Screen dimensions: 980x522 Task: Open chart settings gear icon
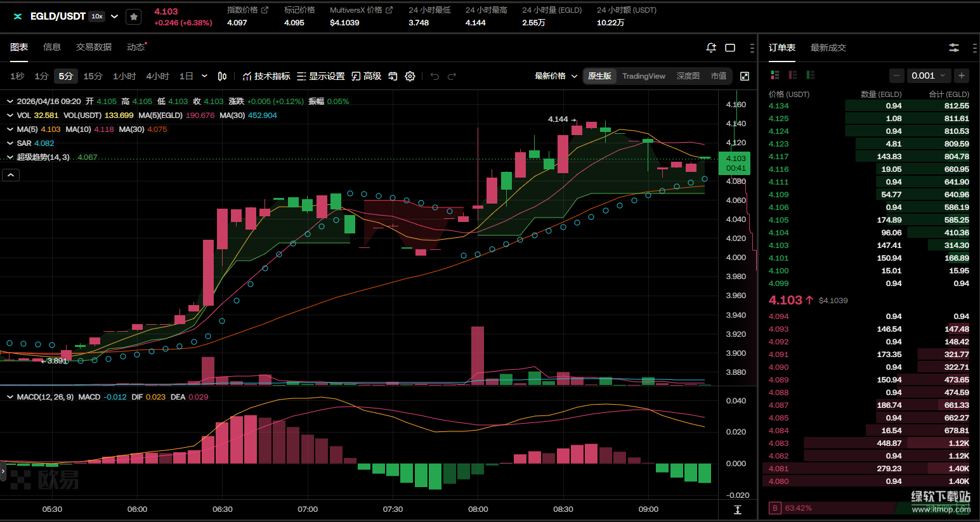410,76
